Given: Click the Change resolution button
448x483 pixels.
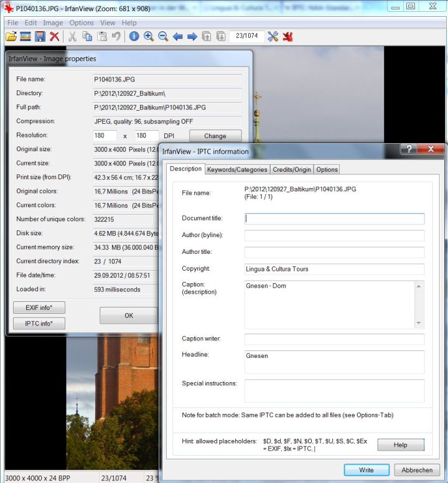Looking at the screenshot, I should tap(215, 136).
